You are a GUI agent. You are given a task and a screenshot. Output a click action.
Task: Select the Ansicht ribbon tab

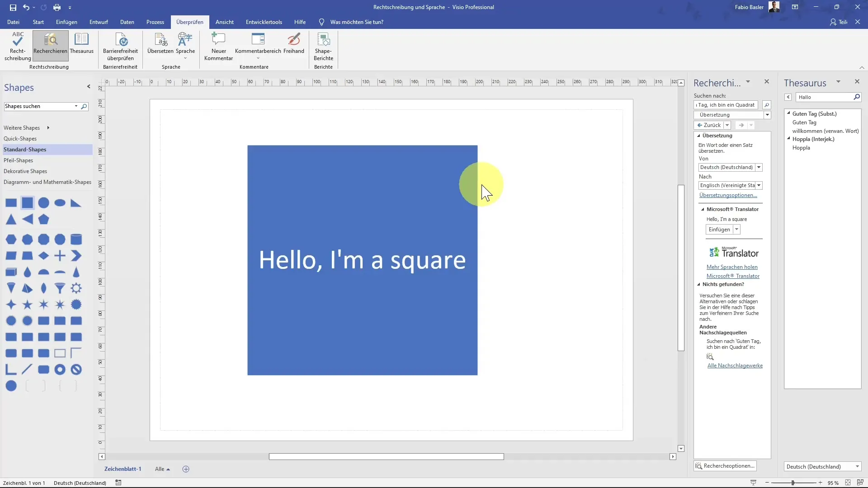224,22
